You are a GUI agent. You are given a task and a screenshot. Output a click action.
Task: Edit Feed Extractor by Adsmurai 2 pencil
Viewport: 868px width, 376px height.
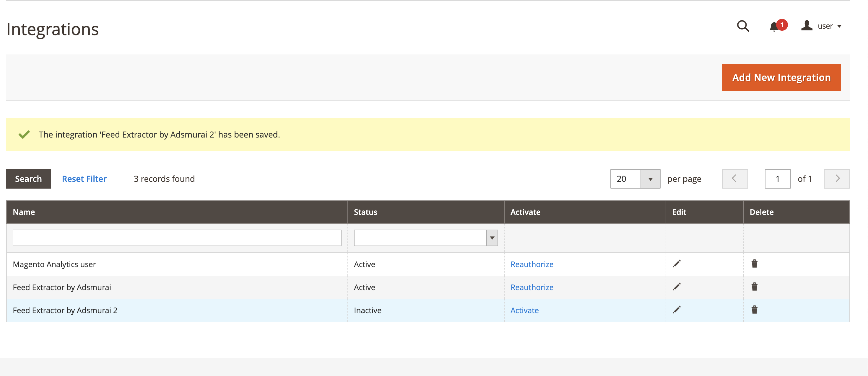point(677,309)
